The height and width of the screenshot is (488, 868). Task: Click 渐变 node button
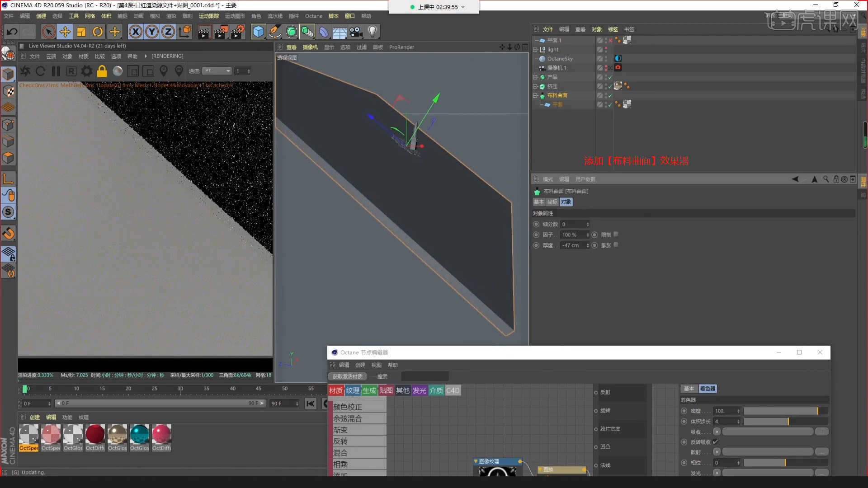359,430
